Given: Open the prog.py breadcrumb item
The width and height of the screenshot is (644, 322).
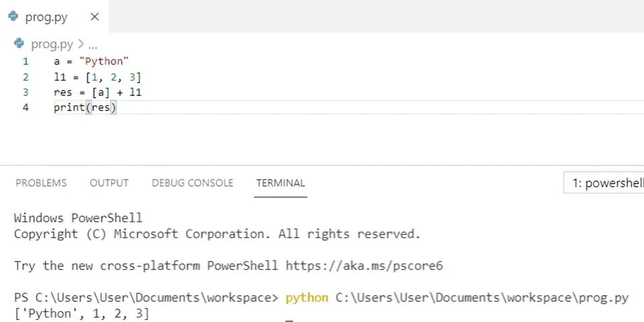Looking at the screenshot, I should [52, 44].
